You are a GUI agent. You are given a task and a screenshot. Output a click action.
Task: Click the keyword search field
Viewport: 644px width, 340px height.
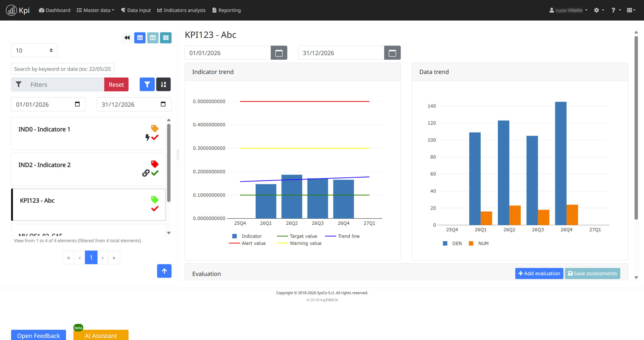point(62,69)
